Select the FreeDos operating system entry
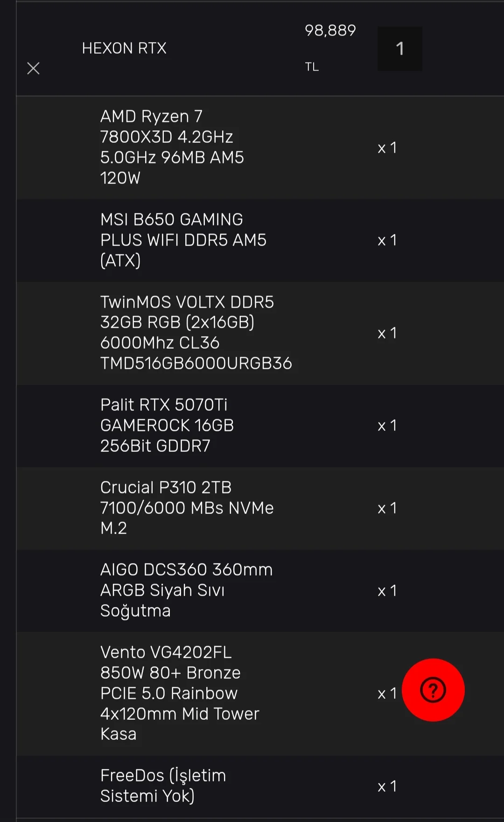 [x=163, y=786]
